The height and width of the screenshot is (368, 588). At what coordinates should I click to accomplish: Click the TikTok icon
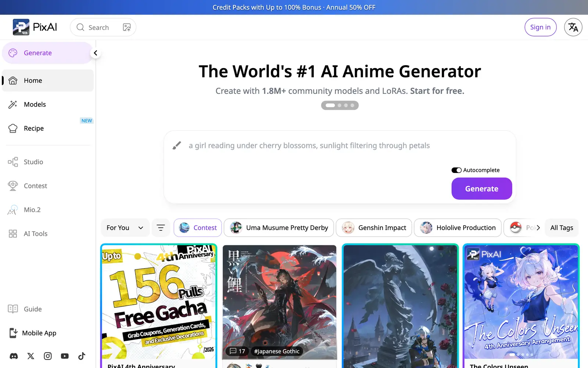tap(82, 356)
